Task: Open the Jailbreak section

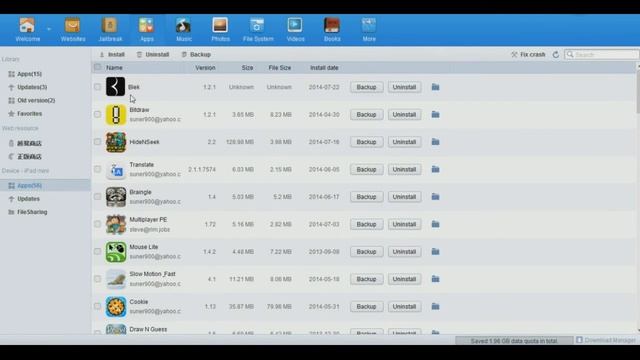Action: pos(110,29)
